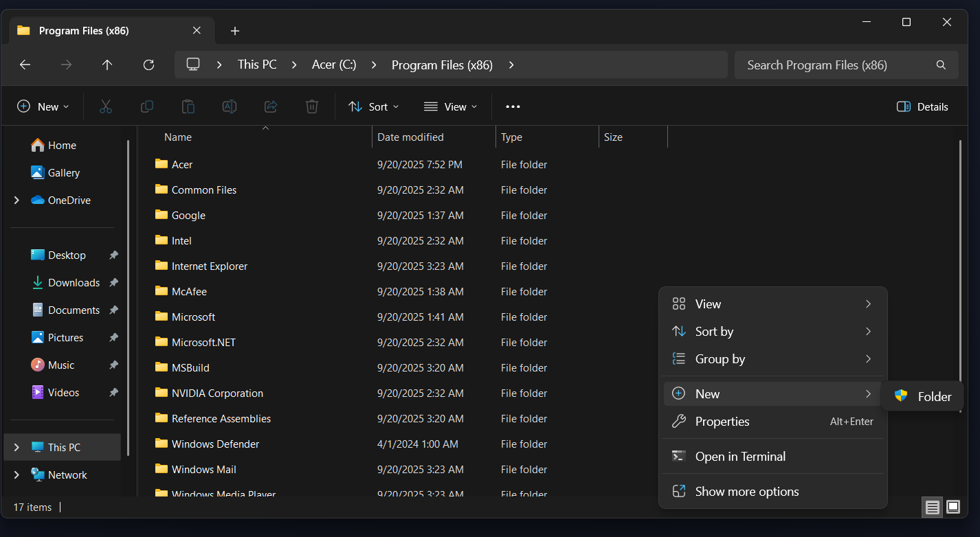Click the search magnifier icon
This screenshot has height=537, width=980.
pyautogui.click(x=941, y=65)
